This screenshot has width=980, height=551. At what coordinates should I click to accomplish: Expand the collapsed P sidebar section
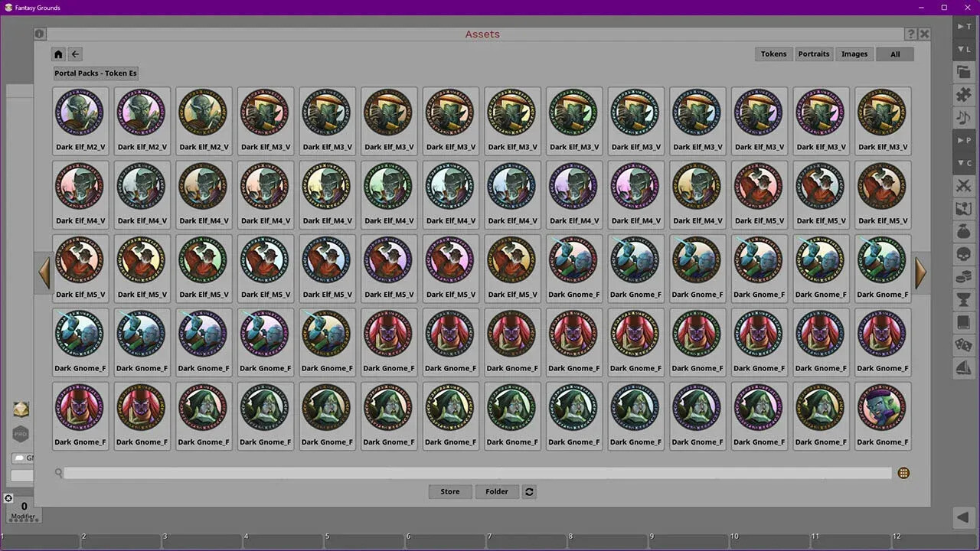tap(963, 140)
